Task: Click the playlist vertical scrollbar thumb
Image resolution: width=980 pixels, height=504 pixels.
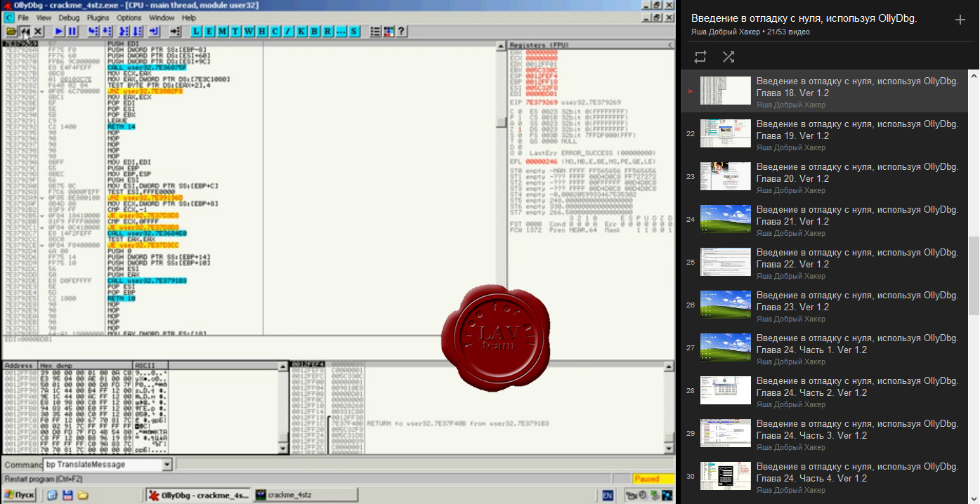Action: [x=974, y=276]
